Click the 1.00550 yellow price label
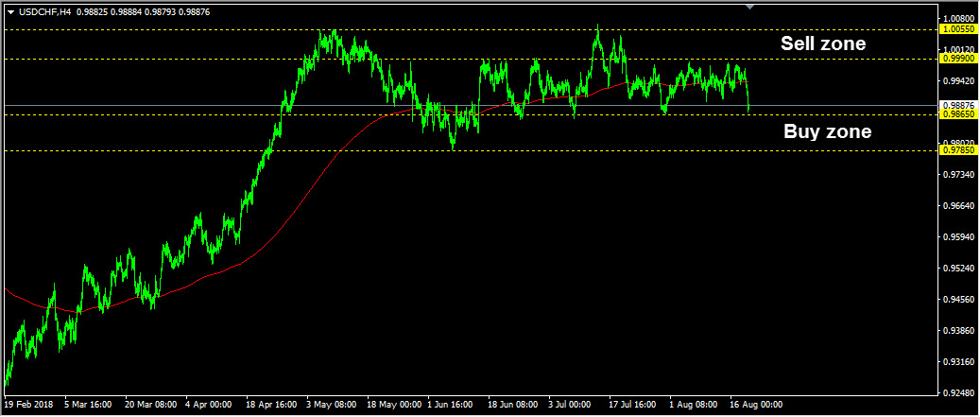The width and height of the screenshot is (980, 417). click(x=959, y=29)
